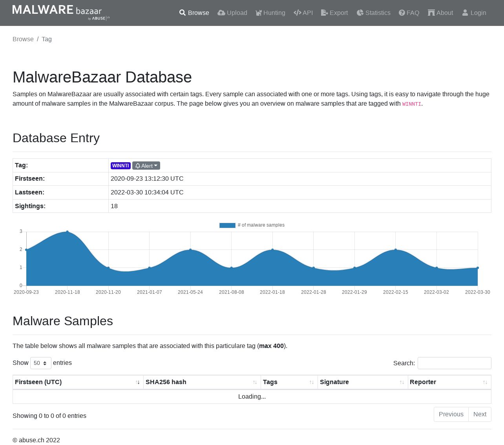Click the chart data point at 2022-02-15
This screenshot has width=504, height=445.
tap(396, 250)
